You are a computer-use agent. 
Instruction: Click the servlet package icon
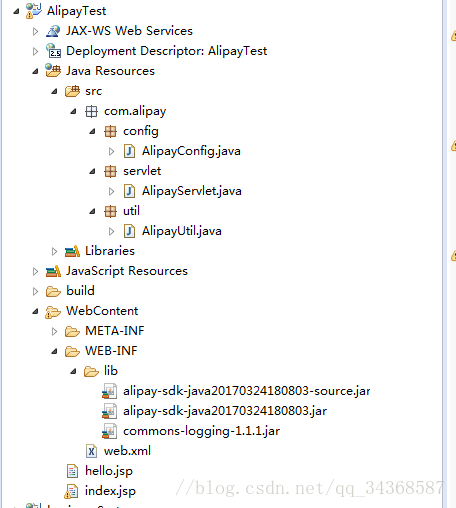pos(110,171)
